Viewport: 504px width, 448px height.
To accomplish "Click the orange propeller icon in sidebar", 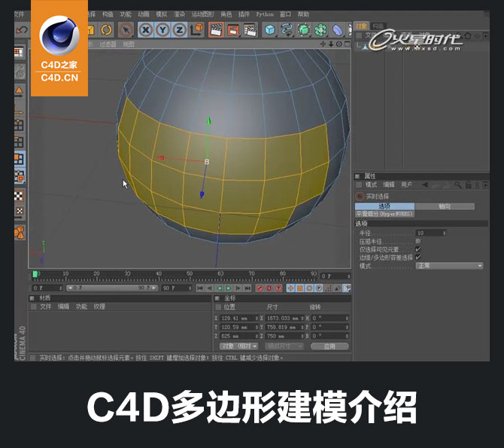I will 20,233.
